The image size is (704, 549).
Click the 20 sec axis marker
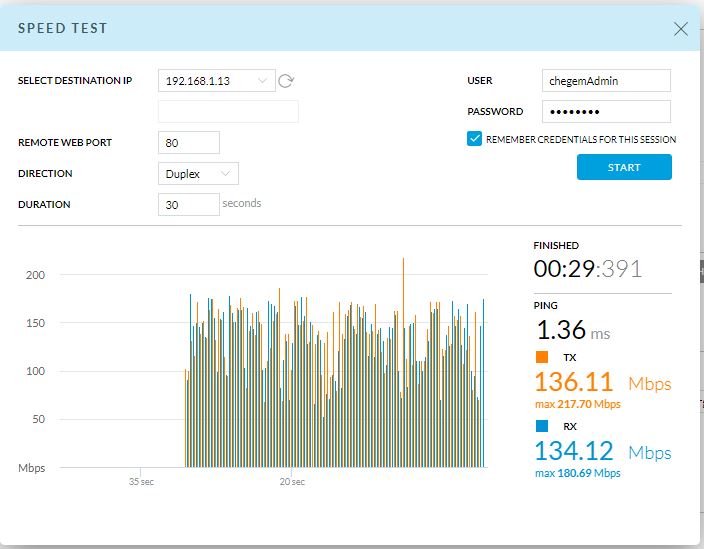(292, 482)
